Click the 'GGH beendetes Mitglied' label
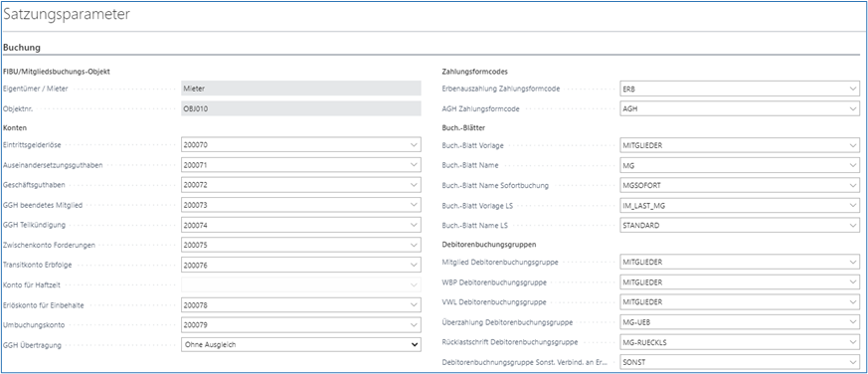Image resolution: width=868 pixels, height=374 pixels. (43, 205)
